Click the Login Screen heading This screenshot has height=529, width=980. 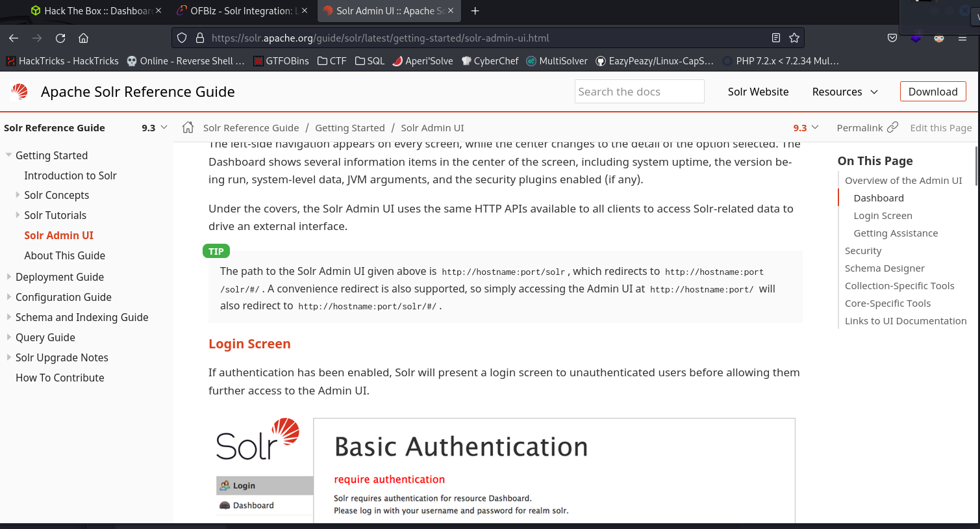(249, 344)
